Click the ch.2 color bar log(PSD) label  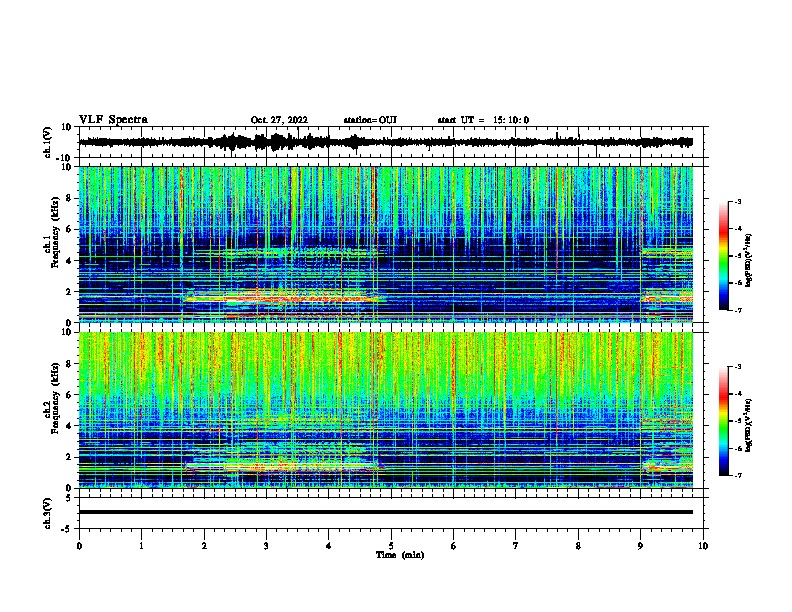748,425
